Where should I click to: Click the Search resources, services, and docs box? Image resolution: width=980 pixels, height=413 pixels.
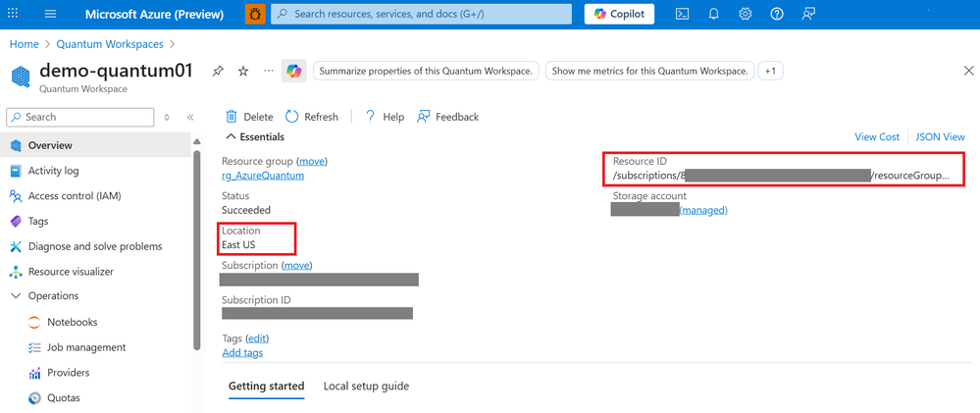point(421,14)
